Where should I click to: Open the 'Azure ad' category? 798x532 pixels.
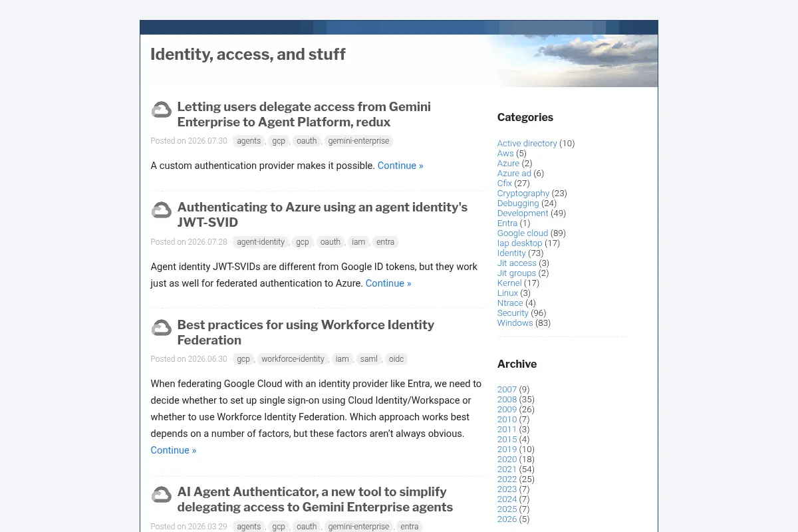(x=514, y=174)
